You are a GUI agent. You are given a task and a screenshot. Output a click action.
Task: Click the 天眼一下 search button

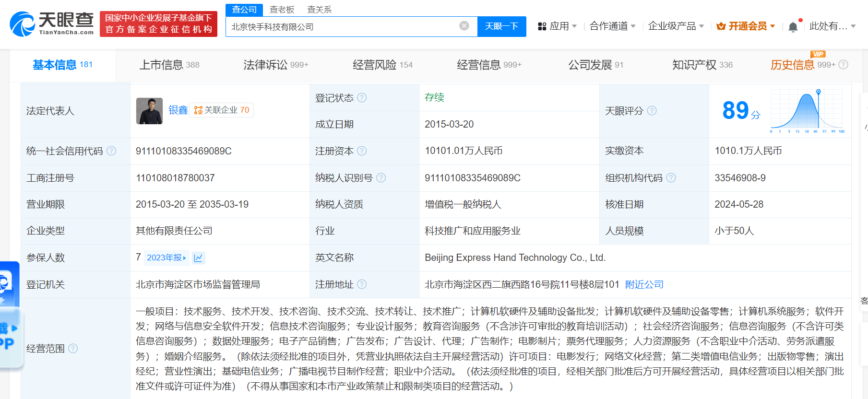pyautogui.click(x=501, y=26)
